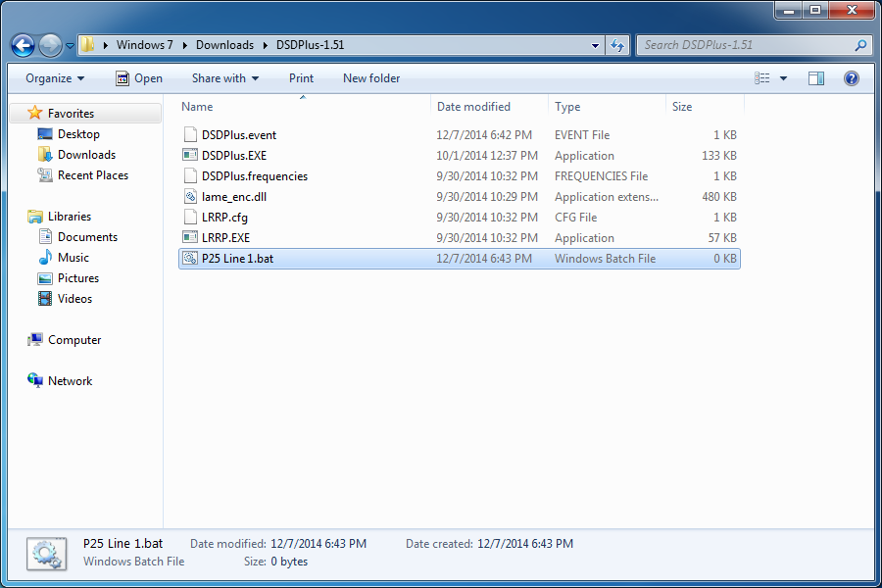
Task: Select Libraries in navigation pane
Action: (x=70, y=217)
